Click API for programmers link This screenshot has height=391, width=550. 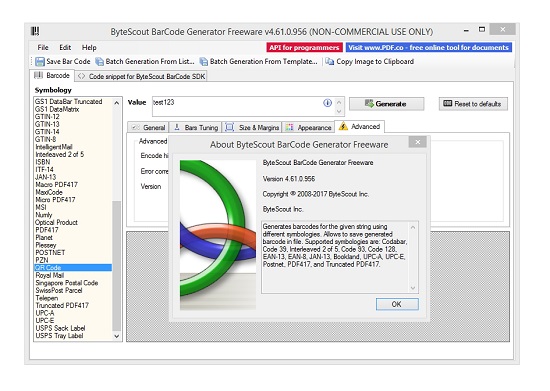point(304,48)
